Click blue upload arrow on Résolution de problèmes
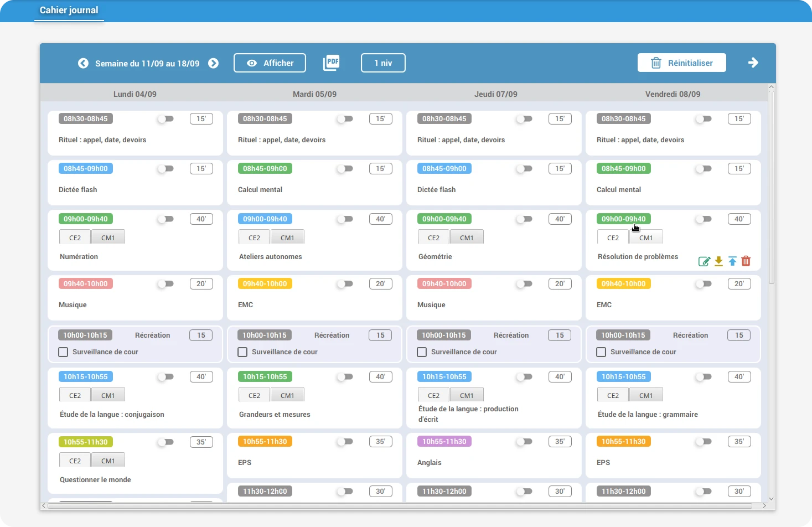The width and height of the screenshot is (812, 527). click(732, 261)
